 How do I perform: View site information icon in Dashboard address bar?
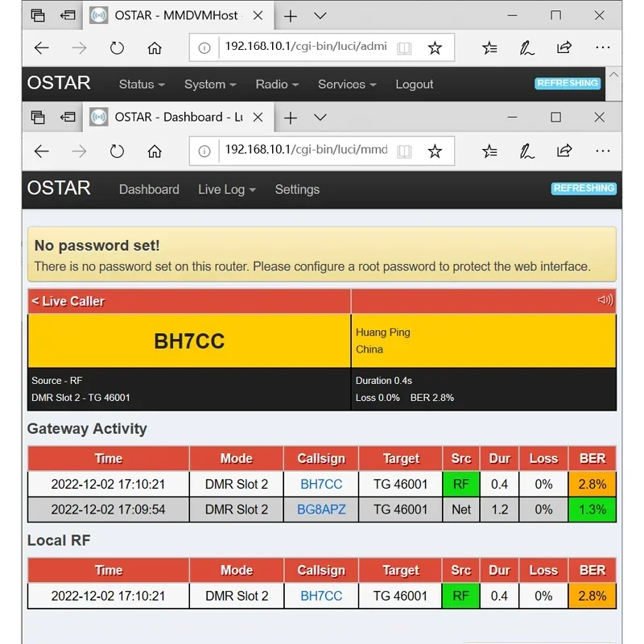tap(204, 151)
